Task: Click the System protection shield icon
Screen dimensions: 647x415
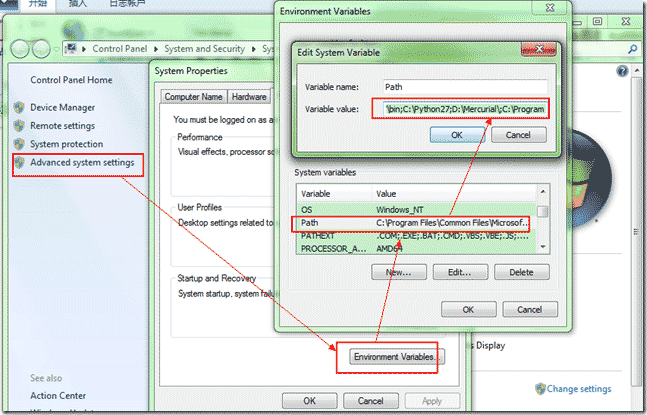Action: (19, 144)
